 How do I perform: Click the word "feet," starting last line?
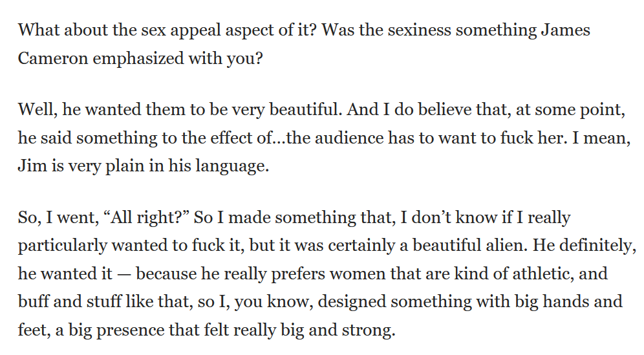click(34, 330)
